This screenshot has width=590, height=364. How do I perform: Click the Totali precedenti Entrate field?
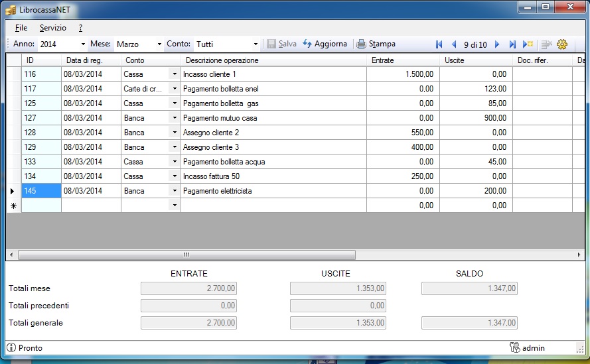[x=189, y=306]
